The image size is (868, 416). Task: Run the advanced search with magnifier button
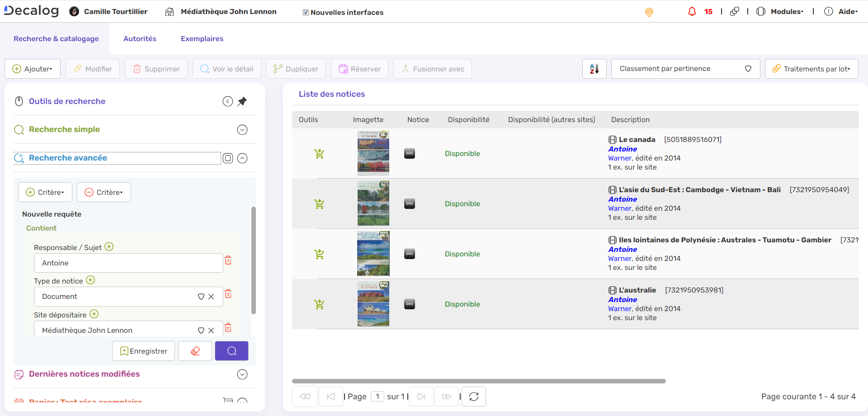pos(231,351)
